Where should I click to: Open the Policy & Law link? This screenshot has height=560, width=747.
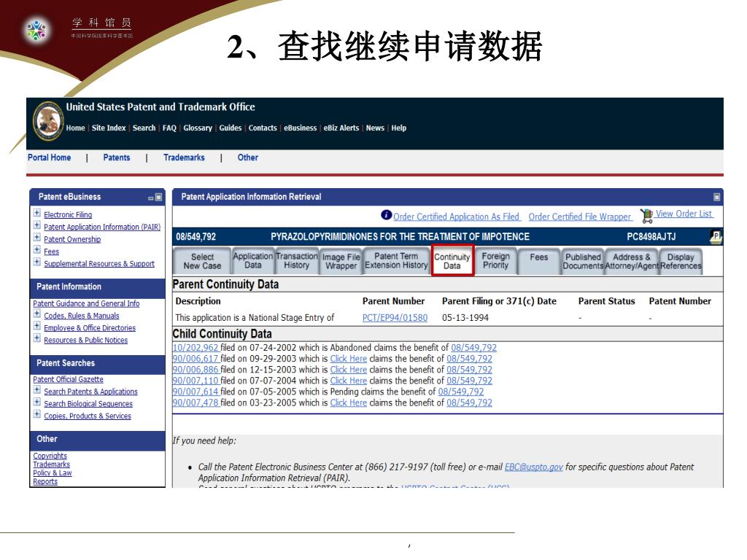(x=53, y=472)
